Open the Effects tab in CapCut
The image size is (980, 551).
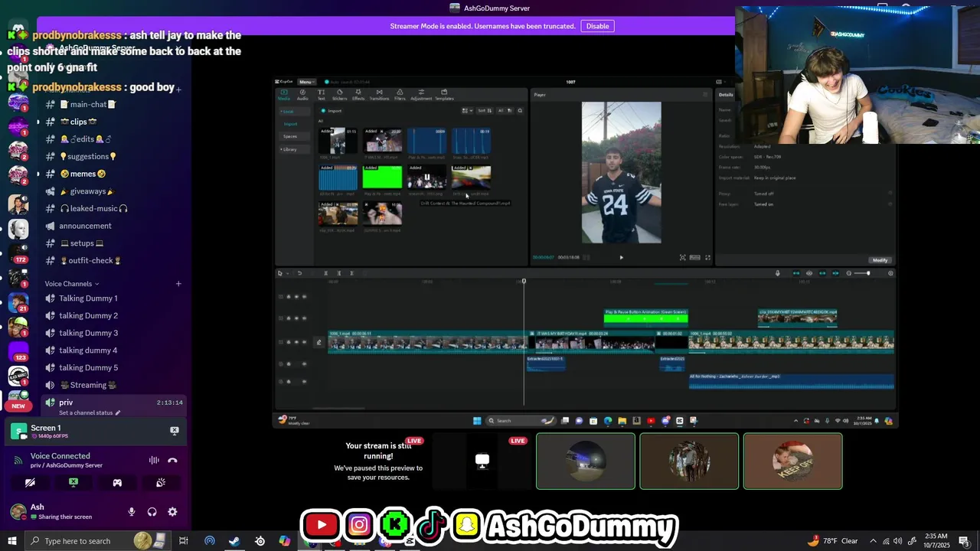click(358, 95)
